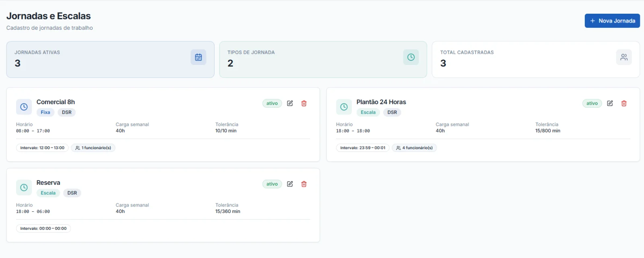Click the 18:00 - 06:00 schedule text
This screenshot has height=258, width=644.
[33, 212]
